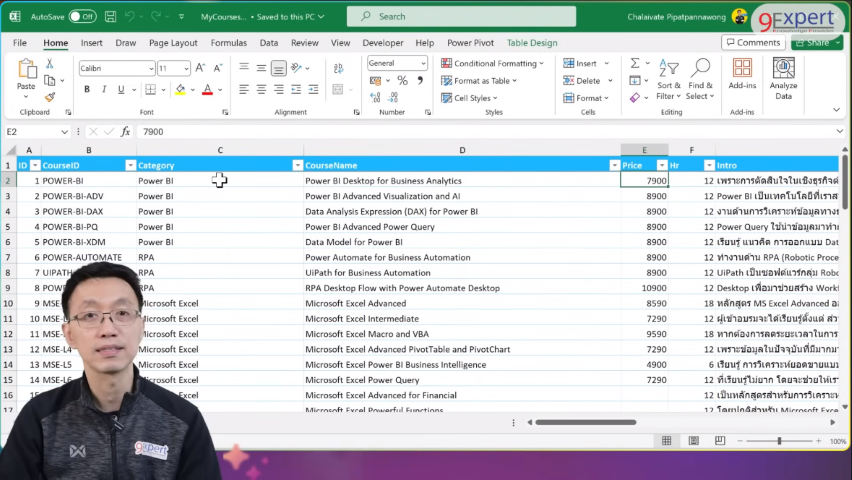
Task: Open the Format as Table menu
Action: pyautogui.click(x=479, y=80)
